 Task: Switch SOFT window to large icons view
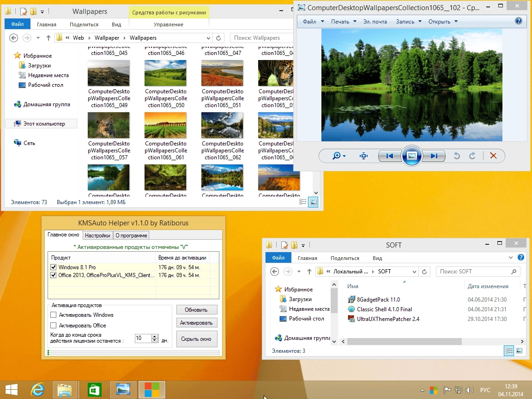[x=519, y=351]
